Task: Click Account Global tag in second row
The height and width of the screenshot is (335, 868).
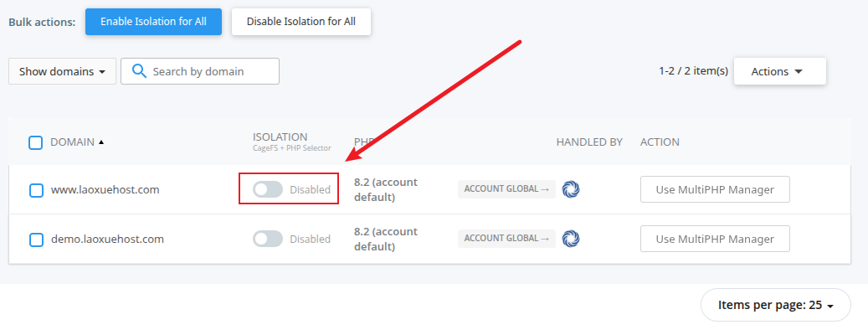Action: click(x=506, y=239)
